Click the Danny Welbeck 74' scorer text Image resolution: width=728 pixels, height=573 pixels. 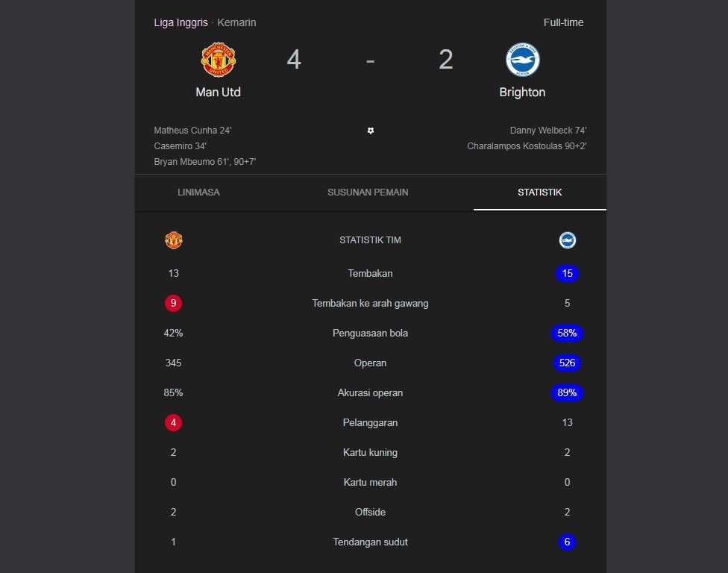point(548,131)
